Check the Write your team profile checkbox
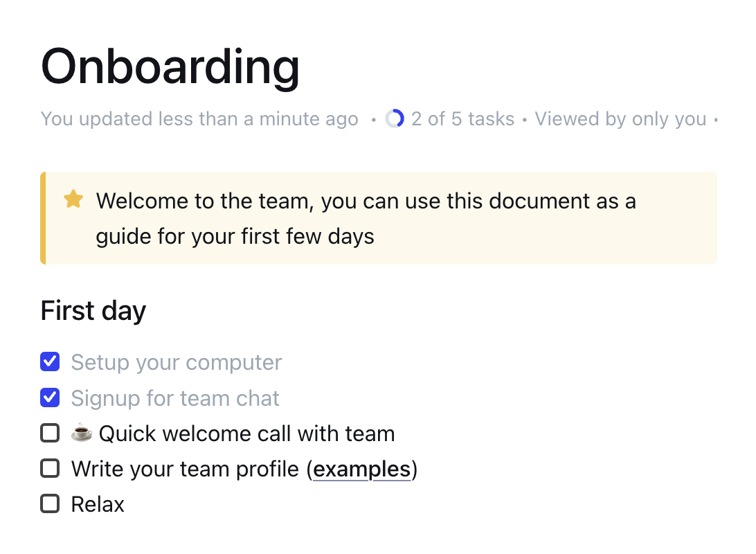756x554 pixels. click(x=50, y=468)
